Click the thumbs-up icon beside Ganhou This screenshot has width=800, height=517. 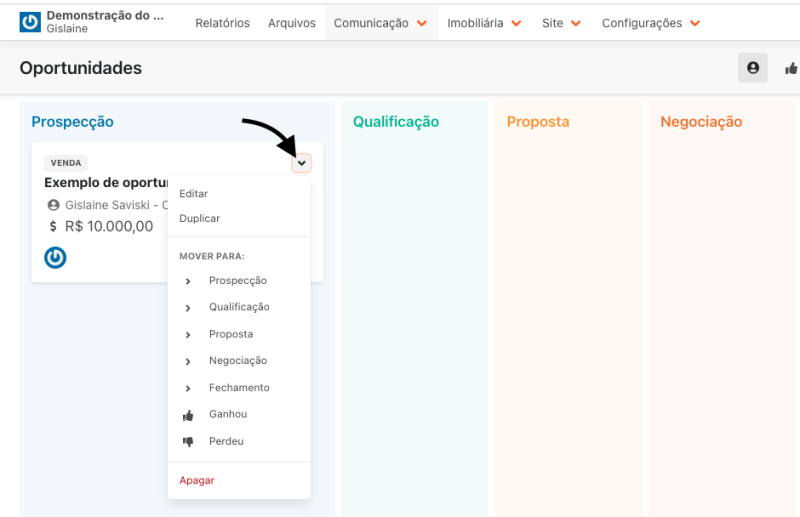(x=188, y=415)
